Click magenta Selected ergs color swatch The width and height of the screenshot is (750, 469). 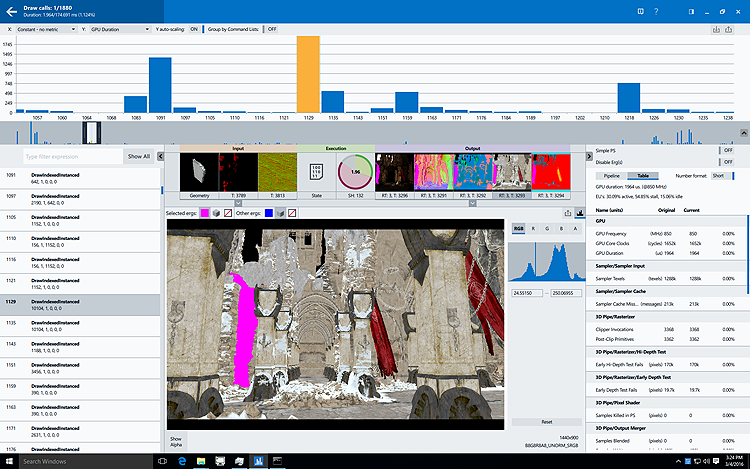[x=205, y=213]
